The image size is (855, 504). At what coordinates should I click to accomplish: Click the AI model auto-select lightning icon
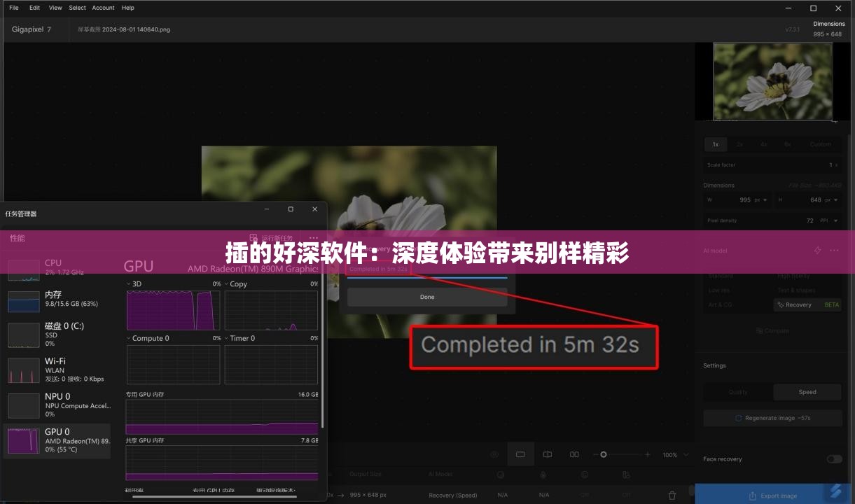[x=816, y=250]
